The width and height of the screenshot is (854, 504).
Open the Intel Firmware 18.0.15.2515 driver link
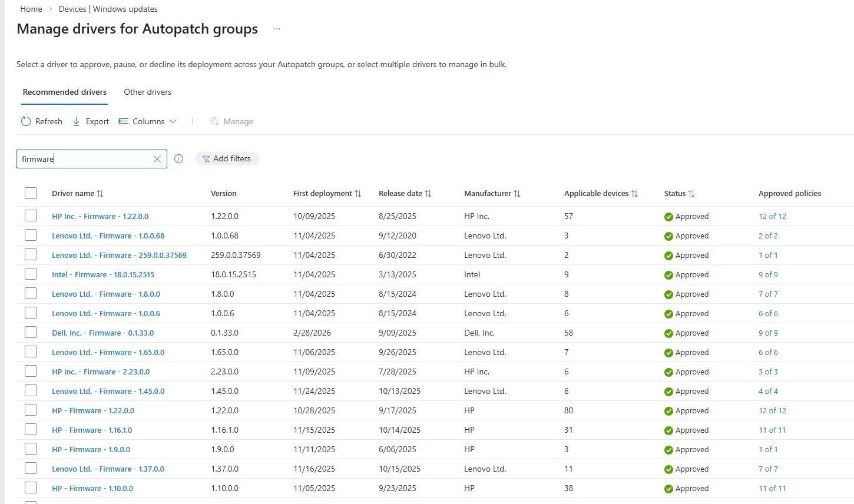pyautogui.click(x=103, y=274)
